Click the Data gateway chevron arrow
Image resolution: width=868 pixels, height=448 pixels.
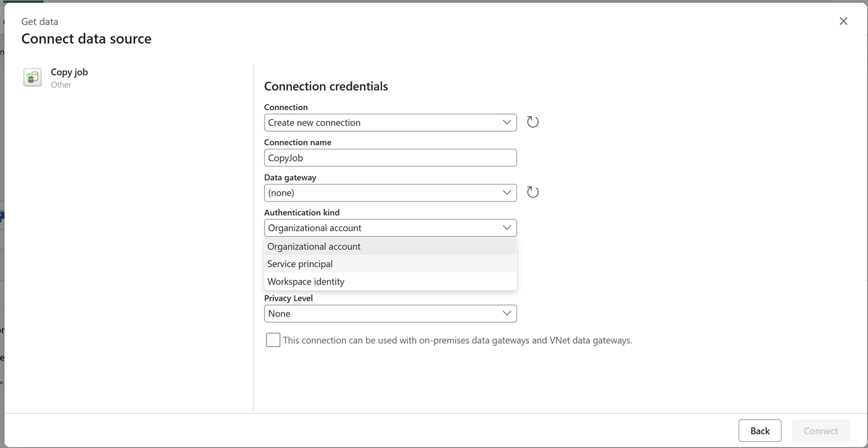(507, 193)
